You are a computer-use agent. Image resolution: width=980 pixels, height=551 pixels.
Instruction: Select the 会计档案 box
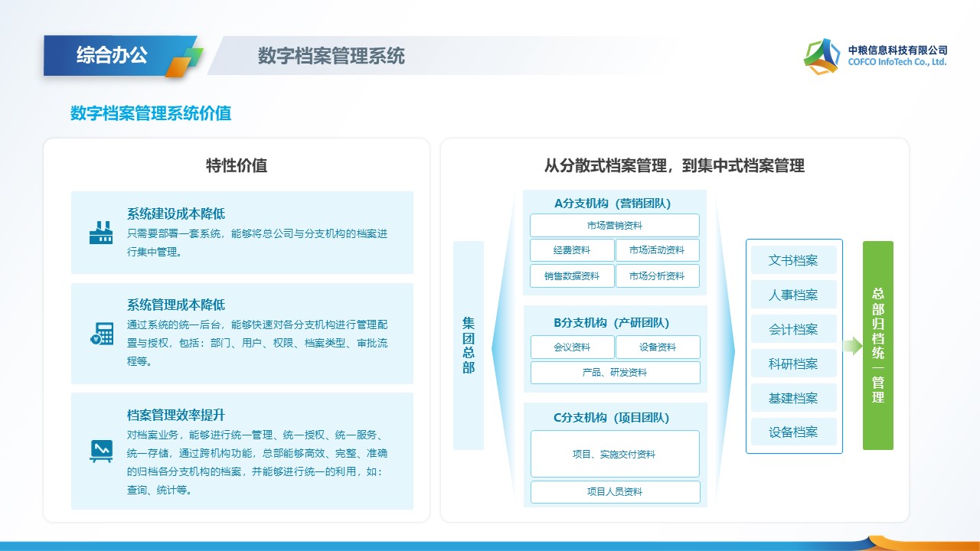tap(793, 329)
